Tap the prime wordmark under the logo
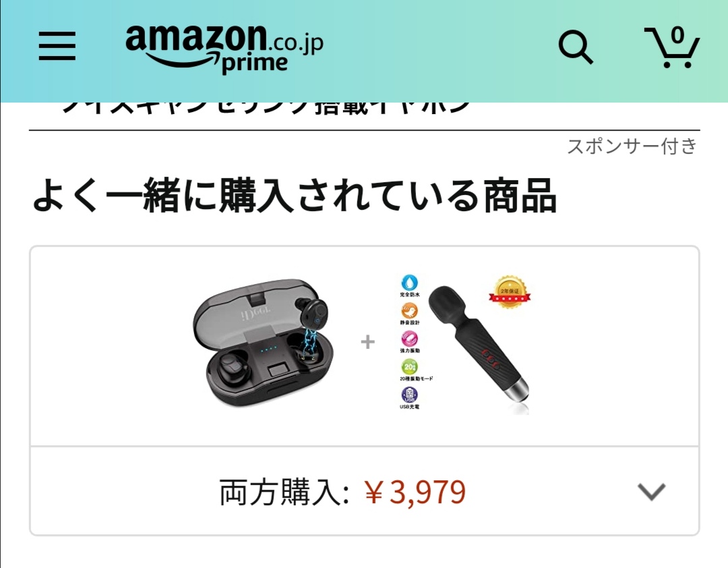Screen dimensions: 728x568 click(254, 64)
